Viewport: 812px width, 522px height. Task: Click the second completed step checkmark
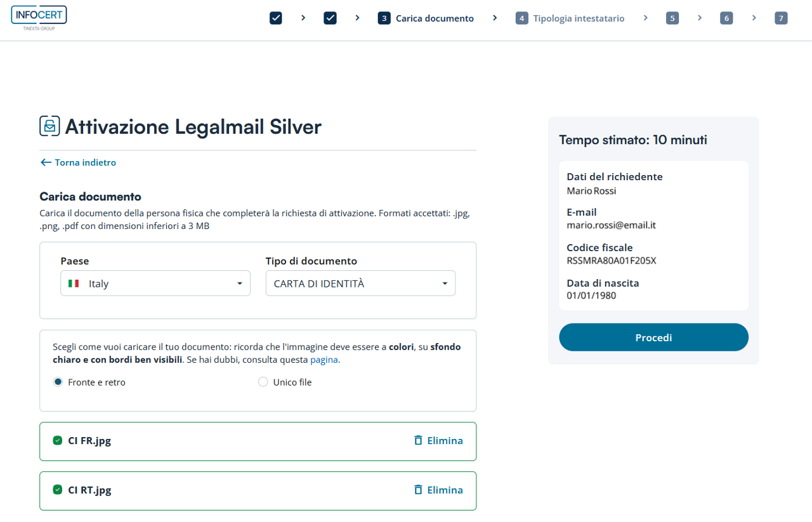(x=330, y=18)
